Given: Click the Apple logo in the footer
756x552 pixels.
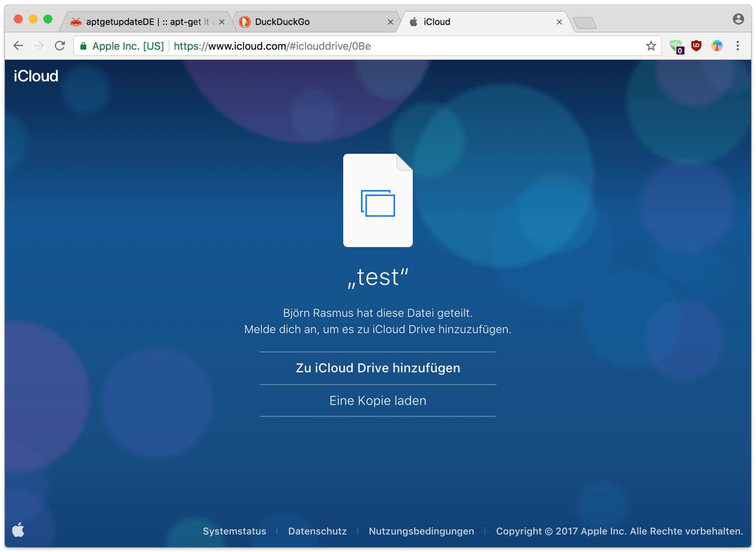Looking at the screenshot, I should coord(19,530).
